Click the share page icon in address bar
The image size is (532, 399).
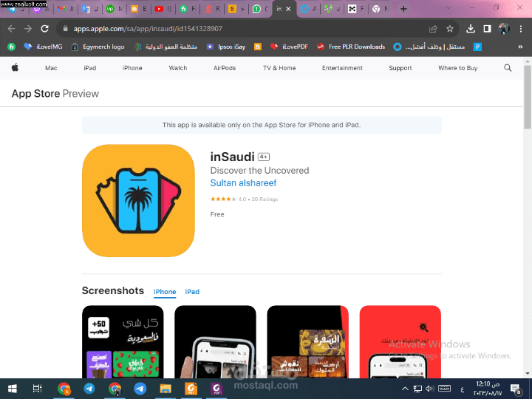coord(433,29)
